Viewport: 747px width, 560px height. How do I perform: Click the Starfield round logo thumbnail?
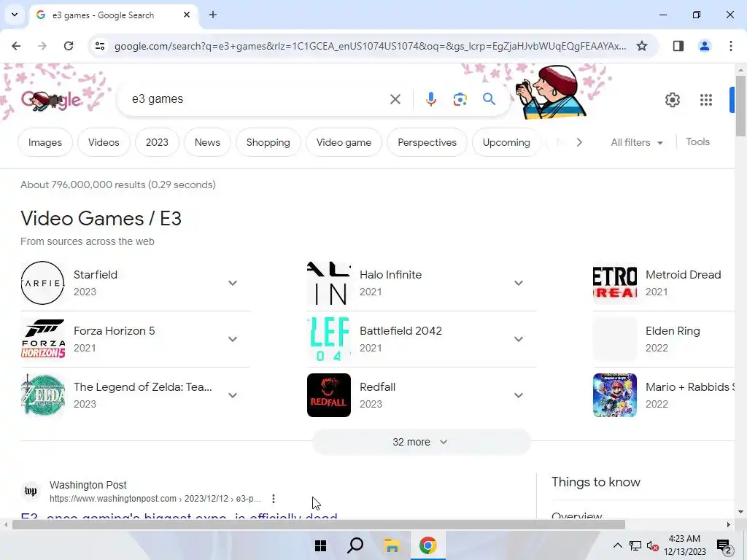point(42,283)
